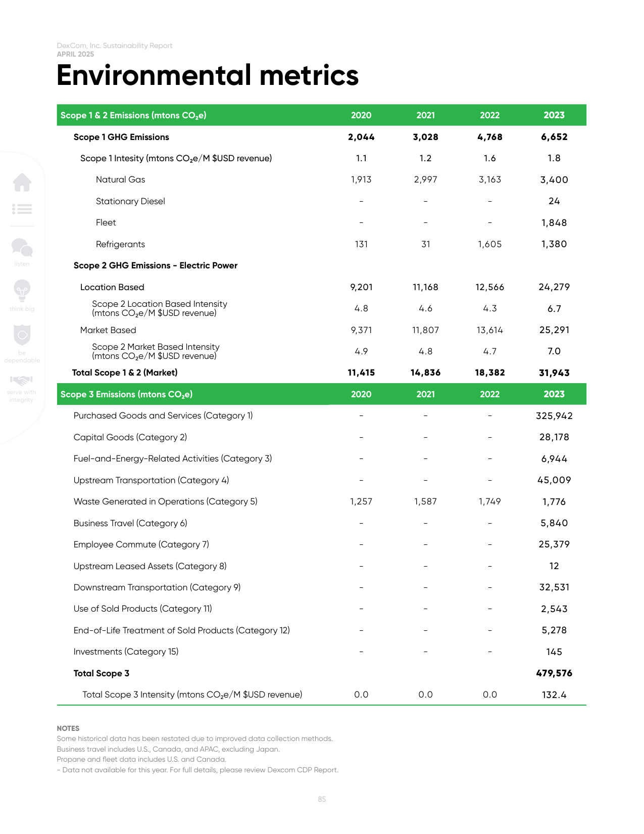Select 'Upstream Leased Assets (Category 8)' label
Viewport: 644px width, 834px height.
tap(150, 566)
